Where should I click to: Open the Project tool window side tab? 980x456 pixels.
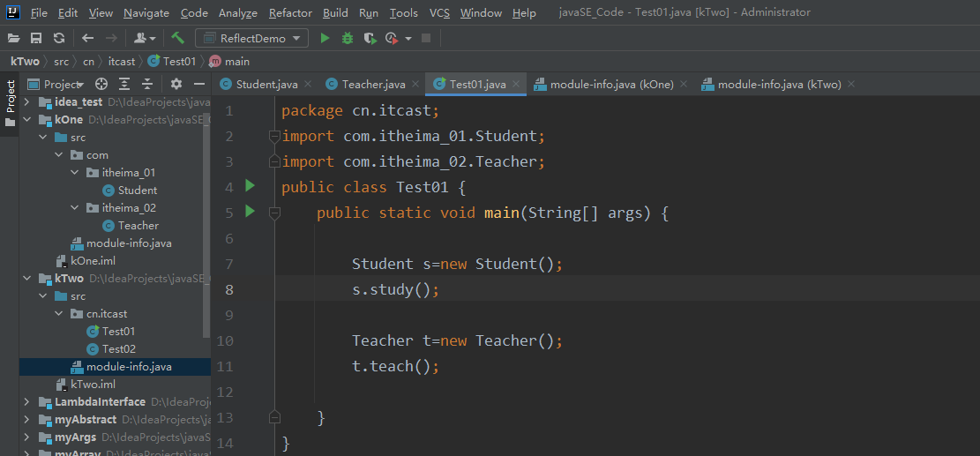tap(10, 103)
